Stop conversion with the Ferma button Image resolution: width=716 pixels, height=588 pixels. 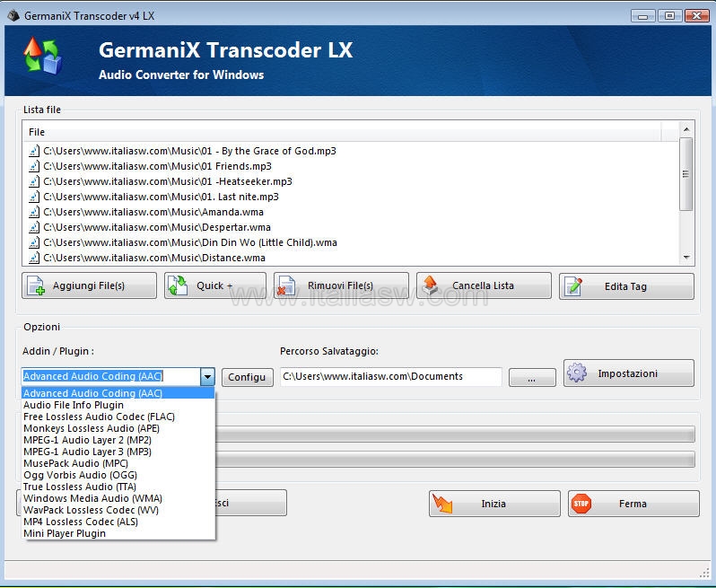point(633,504)
